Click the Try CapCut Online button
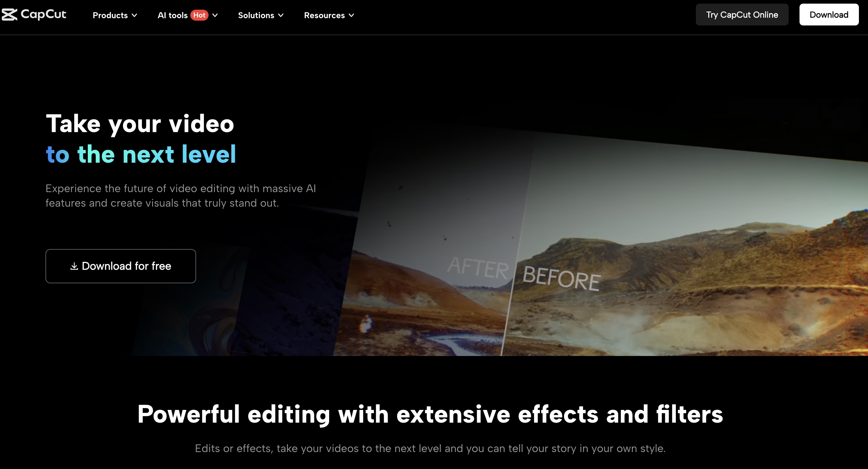 [x=742, y=15]
